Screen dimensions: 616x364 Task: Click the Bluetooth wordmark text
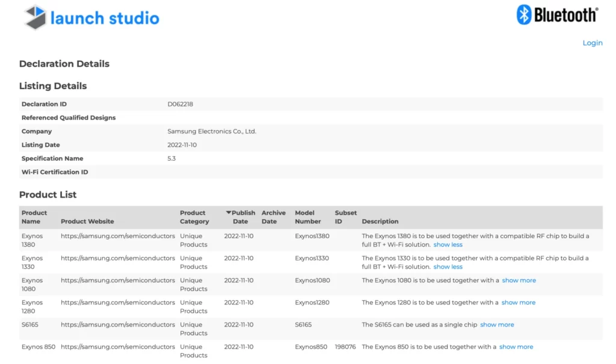tap(566, 15)
